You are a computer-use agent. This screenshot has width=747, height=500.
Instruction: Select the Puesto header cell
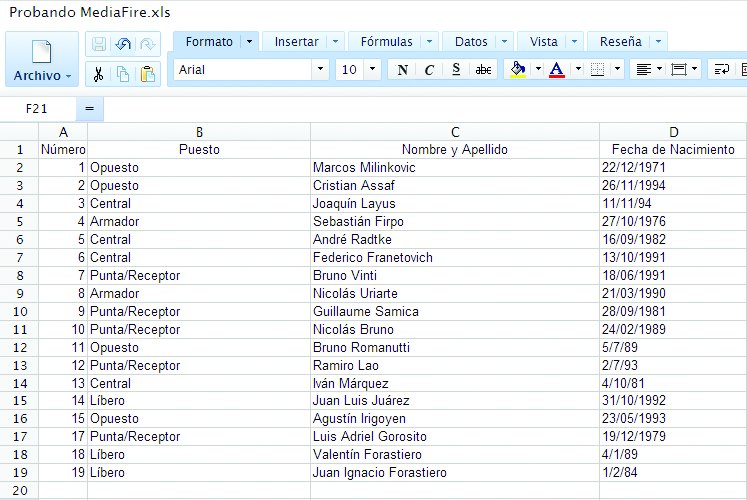click(x=199, y=150)
